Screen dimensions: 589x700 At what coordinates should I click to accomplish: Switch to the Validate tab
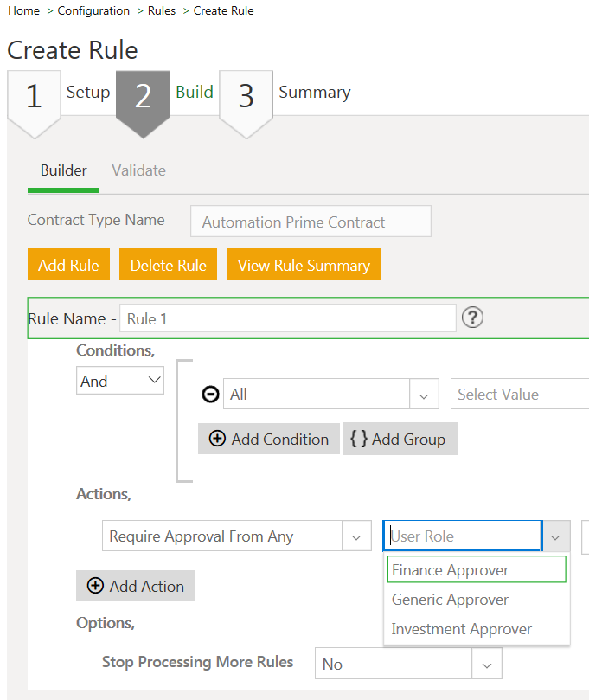[x=138, y=170]
